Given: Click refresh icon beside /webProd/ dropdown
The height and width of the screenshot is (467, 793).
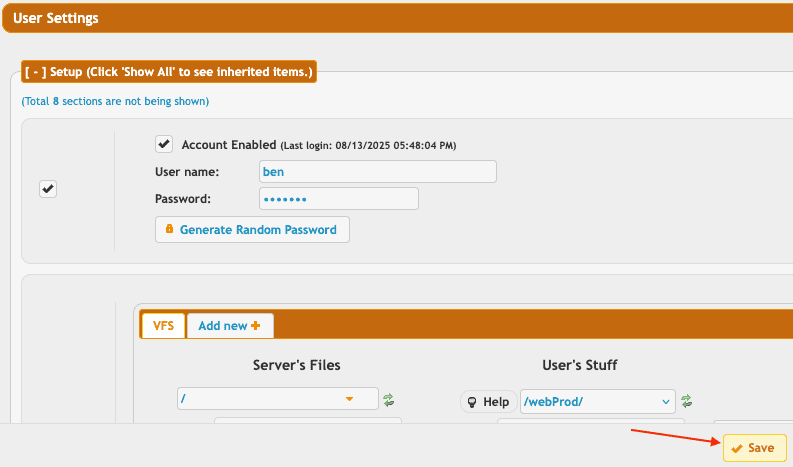Looking at the screenshot, I should (686, 401).
